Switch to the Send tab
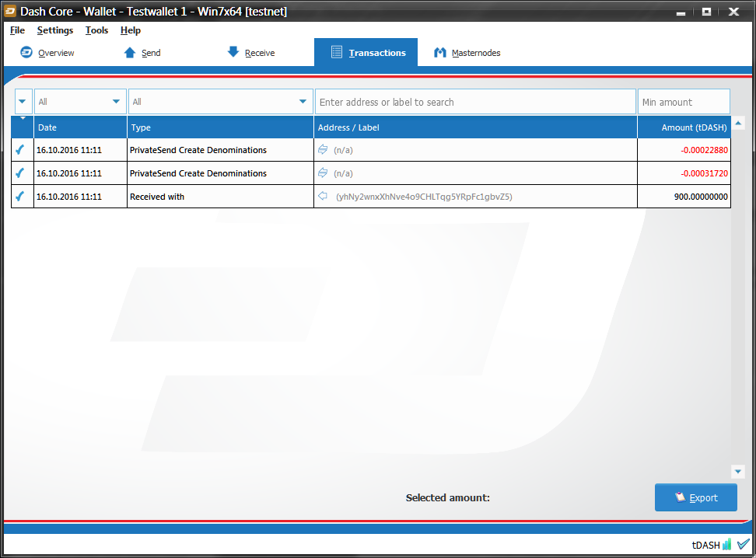This screenshot has width=756, height=558. (x=142, y=53)
